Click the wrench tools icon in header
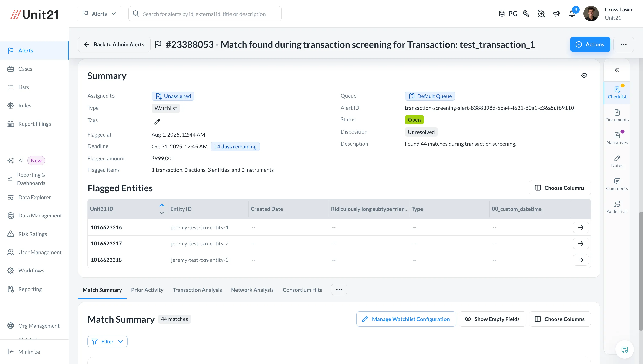This screenshot has height=364, width=643. (x=526, y=14)
